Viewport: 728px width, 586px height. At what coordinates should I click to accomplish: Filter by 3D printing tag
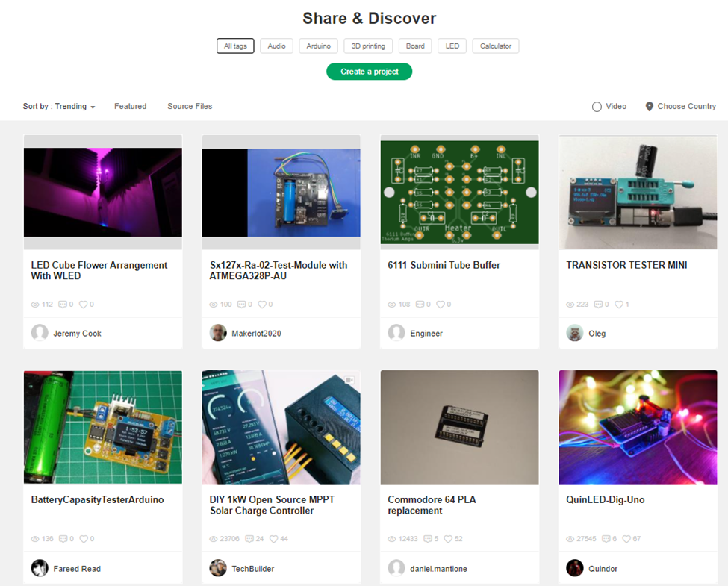368,46
